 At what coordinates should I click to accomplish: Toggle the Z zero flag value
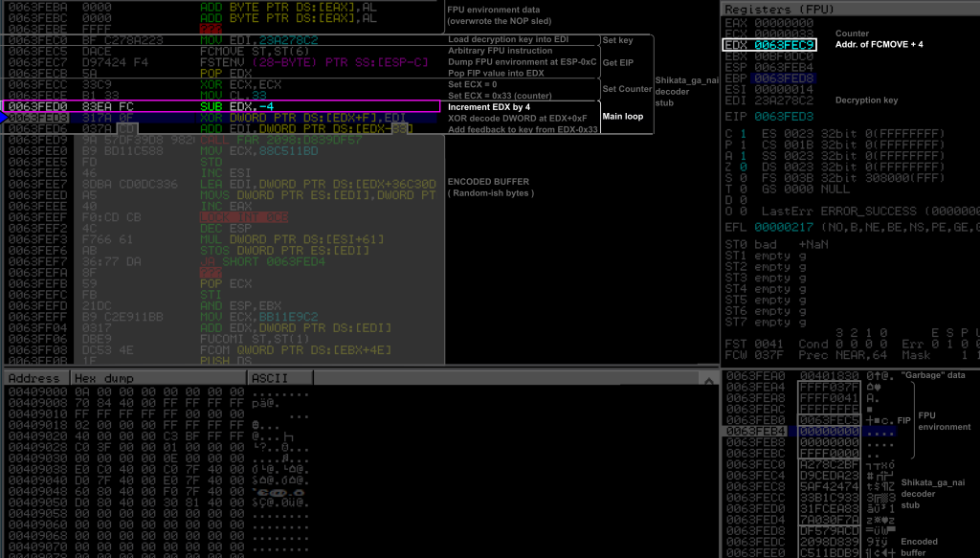click(742, 167)
